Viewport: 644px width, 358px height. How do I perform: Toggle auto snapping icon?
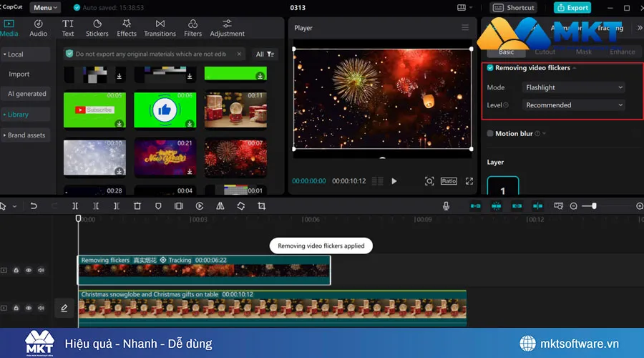coord(496,206)
